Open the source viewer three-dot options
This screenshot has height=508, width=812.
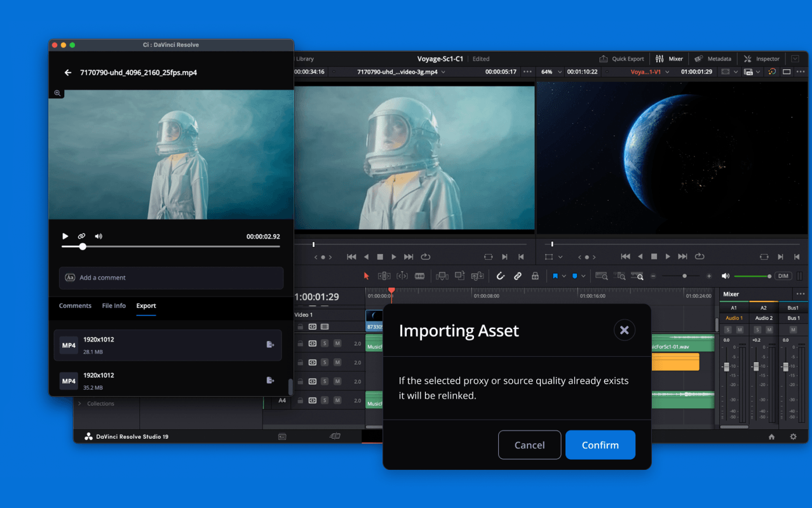point(527,72)
